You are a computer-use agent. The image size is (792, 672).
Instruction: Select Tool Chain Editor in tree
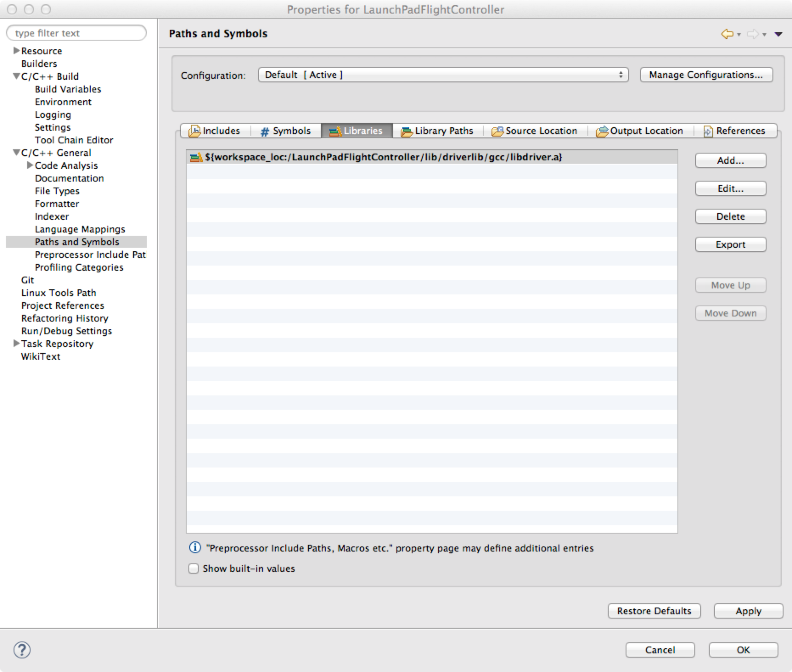[74, 140]
